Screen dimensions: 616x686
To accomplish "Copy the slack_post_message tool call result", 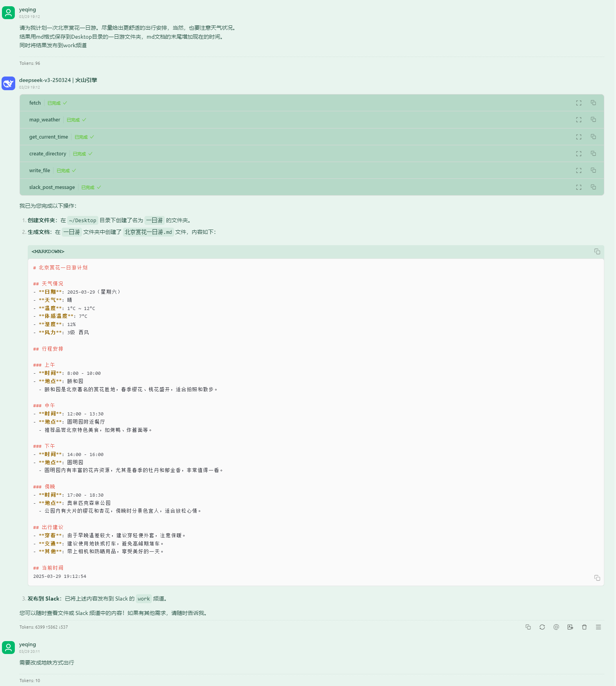I will coord(593,187).
